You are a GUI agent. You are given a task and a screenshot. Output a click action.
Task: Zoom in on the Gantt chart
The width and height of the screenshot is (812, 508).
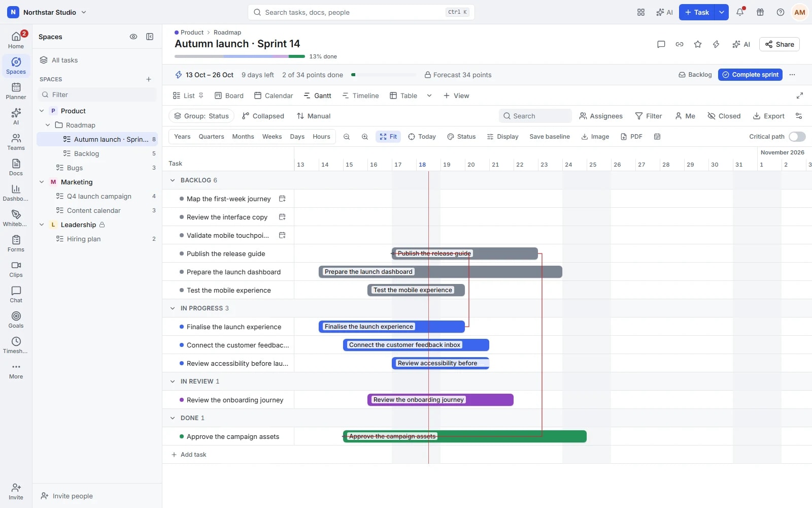(365, 137)
